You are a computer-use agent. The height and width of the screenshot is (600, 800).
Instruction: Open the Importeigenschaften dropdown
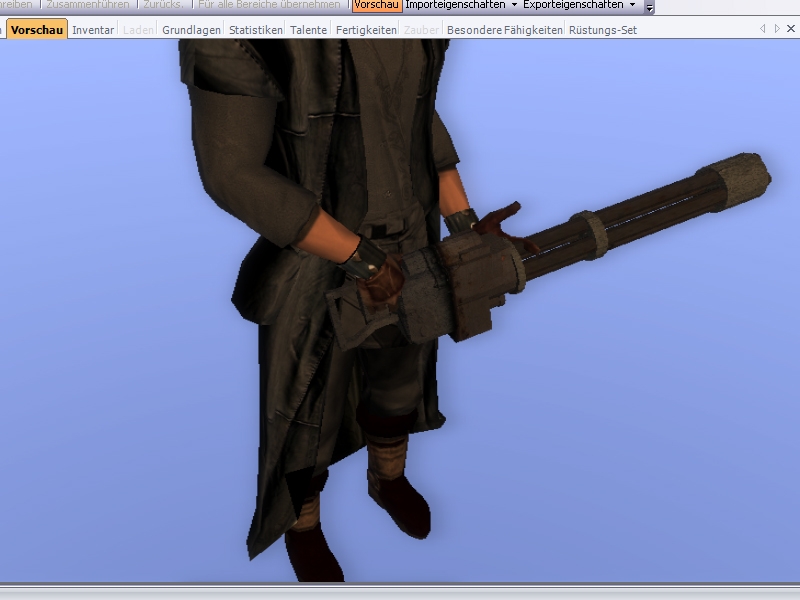(461, 5)
